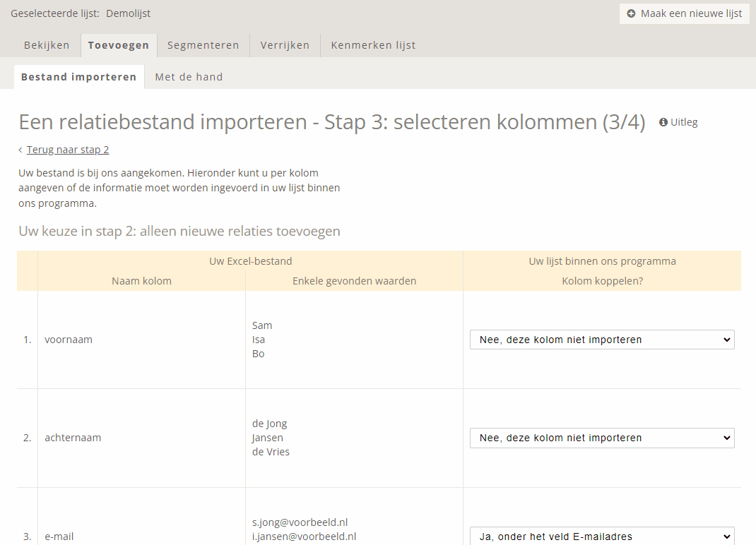This screenshot has width=756, height=545.
Task: Click the value 'de Vries'
Action: tap(271, 452)
